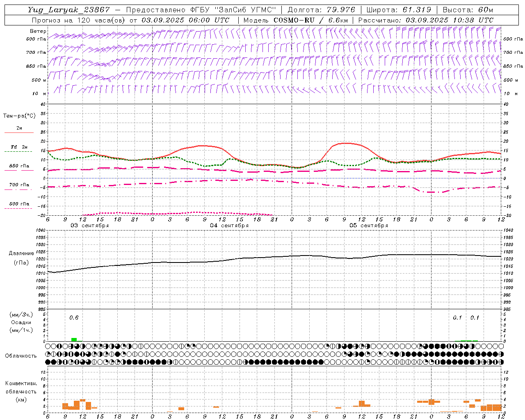
Task: Click the elevation text Высота: 60м
Action: coord(468,10)
